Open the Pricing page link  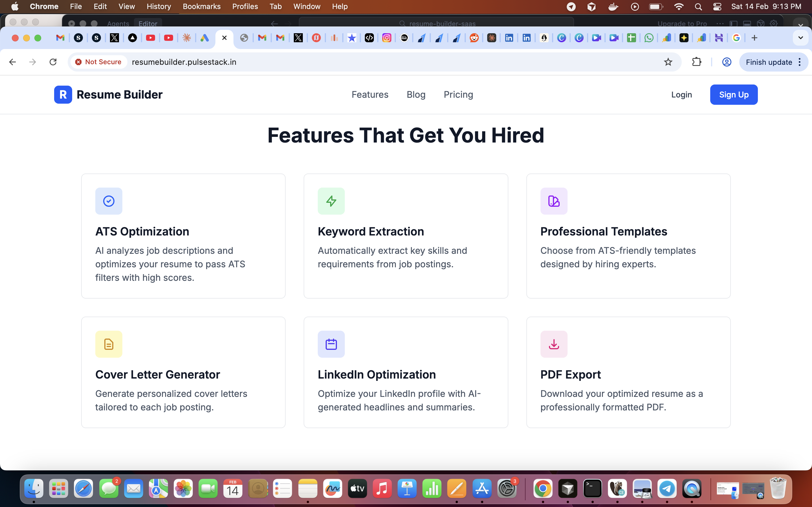coord(458,95)
